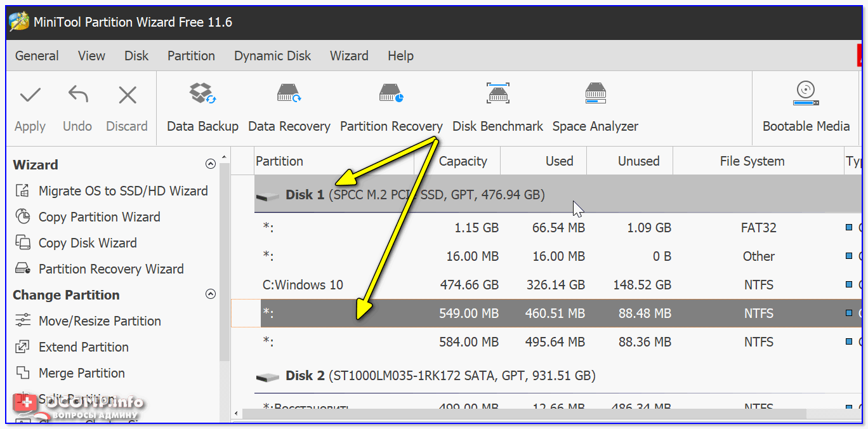Choose Move/Resize Partition action
868x429 pixels.
pyautogui.click(x=100, y=321)
